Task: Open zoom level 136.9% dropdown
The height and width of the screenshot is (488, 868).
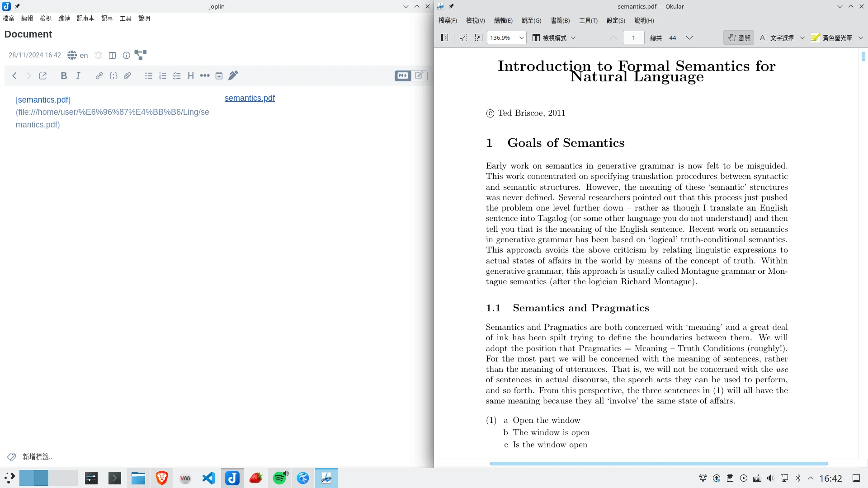Action: coord(521,38)
